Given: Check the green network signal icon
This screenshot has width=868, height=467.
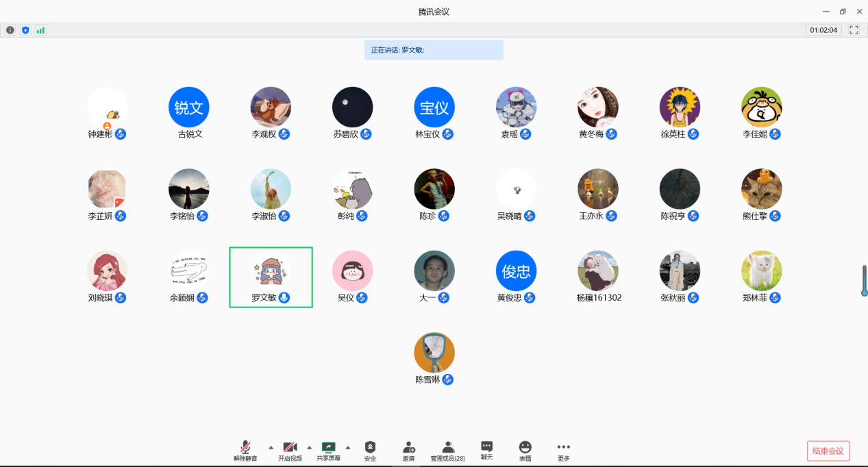Looking at the screenshot, I should [40, 30].
